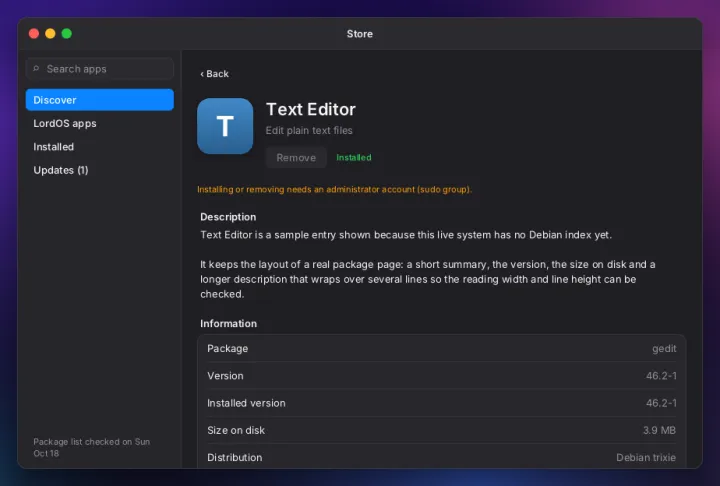
Task: Click the Description heading
Action: (x=228, y=217)
